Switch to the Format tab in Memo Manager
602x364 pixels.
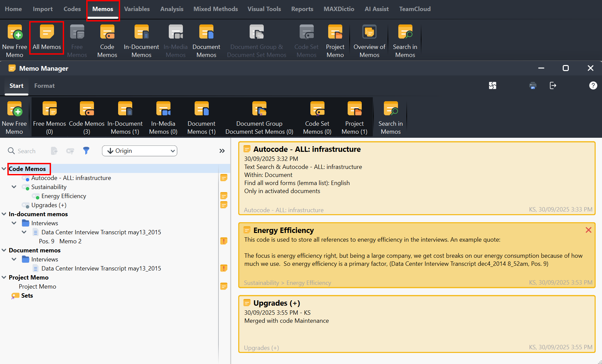pos(44,86)
